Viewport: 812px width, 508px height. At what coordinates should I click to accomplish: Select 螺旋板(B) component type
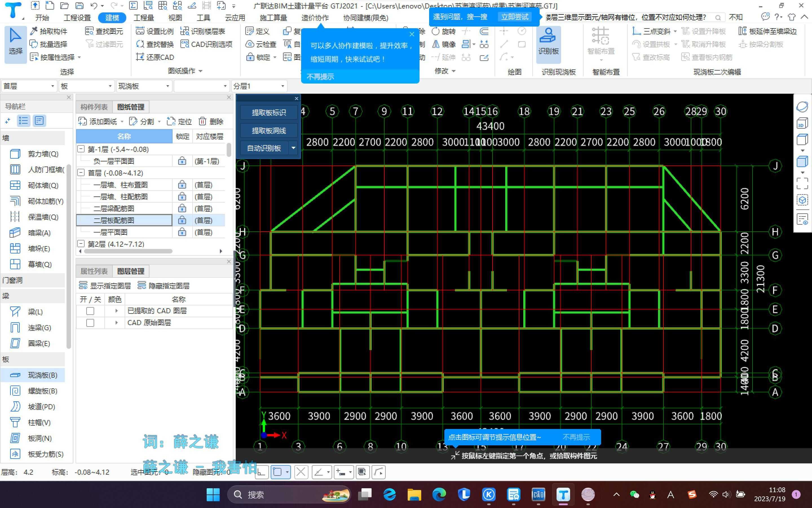(34, 391)
